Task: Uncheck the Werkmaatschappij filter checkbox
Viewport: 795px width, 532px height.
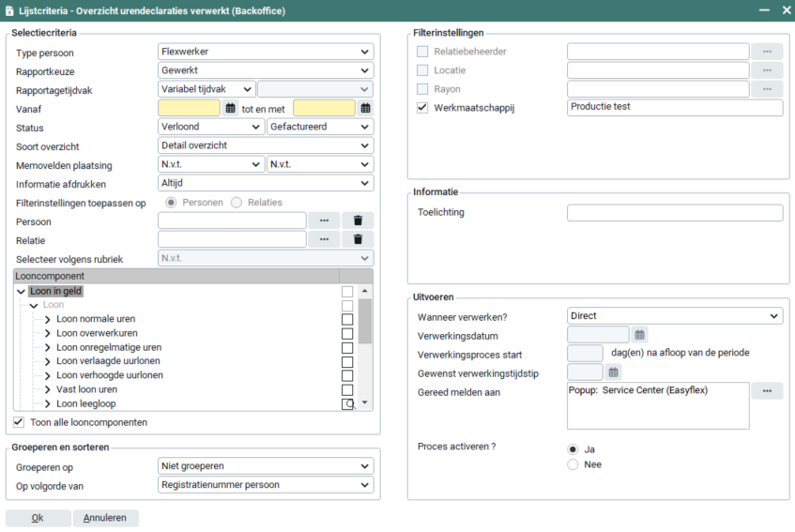Action: [422, 108]
